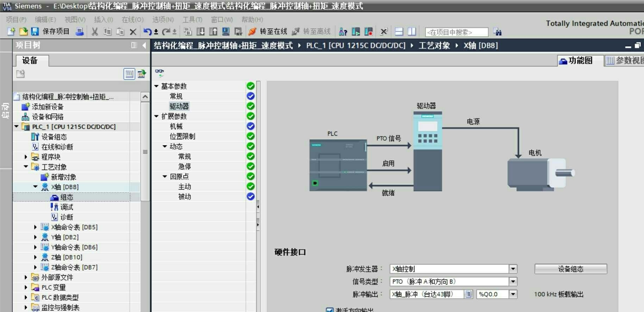
Task: Click the project tree vertical scrollbar thumb
Action: pyautogui.click(x=145, y=151)
